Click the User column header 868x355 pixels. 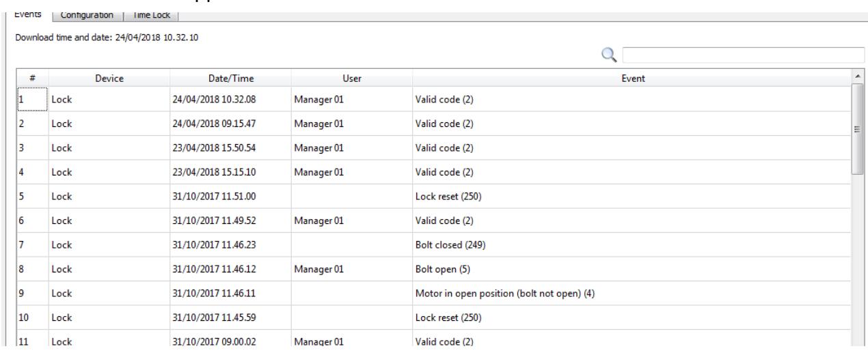click(351, 79)
